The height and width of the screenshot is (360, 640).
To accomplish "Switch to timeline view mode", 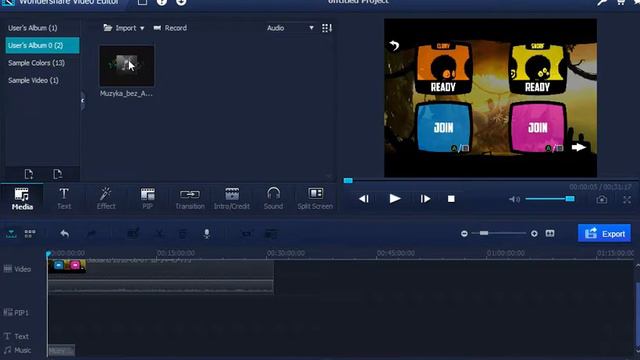I will click(x=11, y=233).
